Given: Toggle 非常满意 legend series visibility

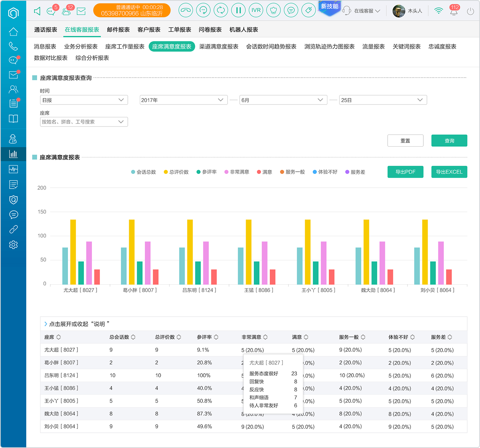Looking at the screenshot, I should click(236, 172).
